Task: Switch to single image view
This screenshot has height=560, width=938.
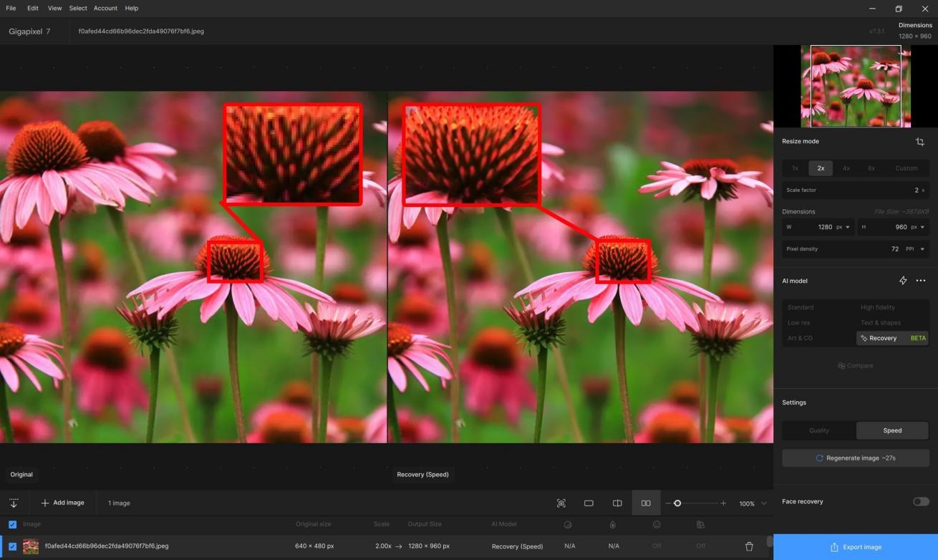Action: (589, 503)
